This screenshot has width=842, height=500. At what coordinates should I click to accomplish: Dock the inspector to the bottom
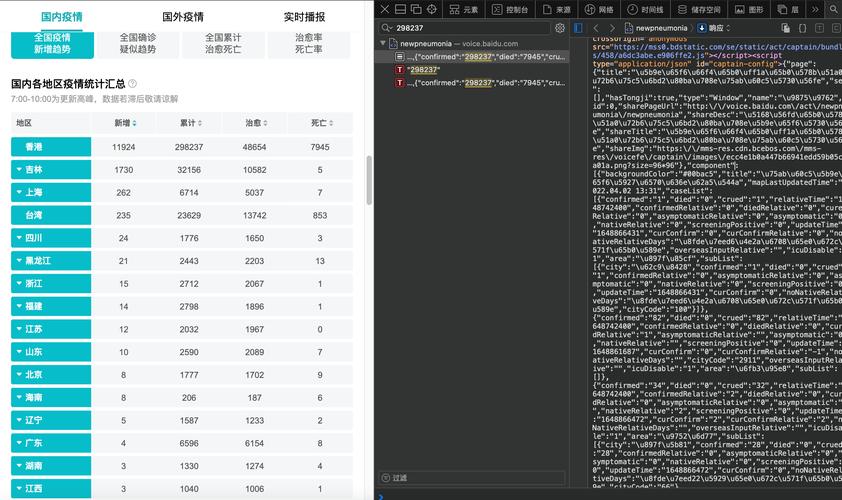(x=401, y=9)
